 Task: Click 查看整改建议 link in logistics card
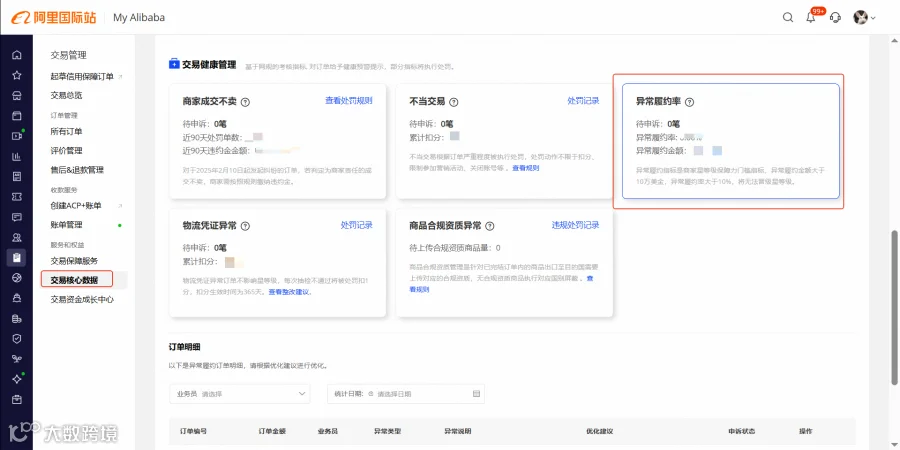[x=289, y=292]
